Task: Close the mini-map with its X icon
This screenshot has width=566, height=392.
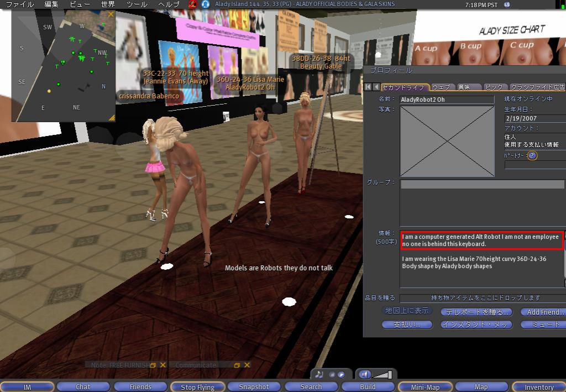Action: point(111,14)
